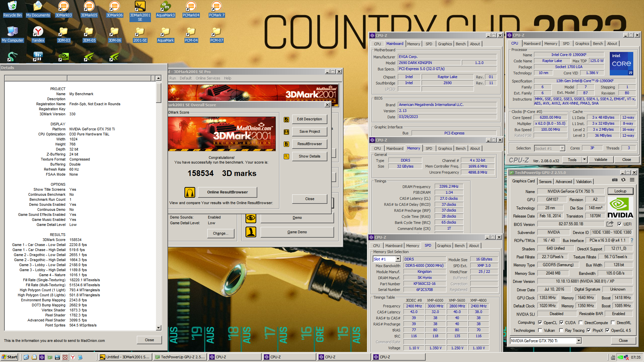
Task: Open the PCM-07 desktop folder
Action: (216, 34)
